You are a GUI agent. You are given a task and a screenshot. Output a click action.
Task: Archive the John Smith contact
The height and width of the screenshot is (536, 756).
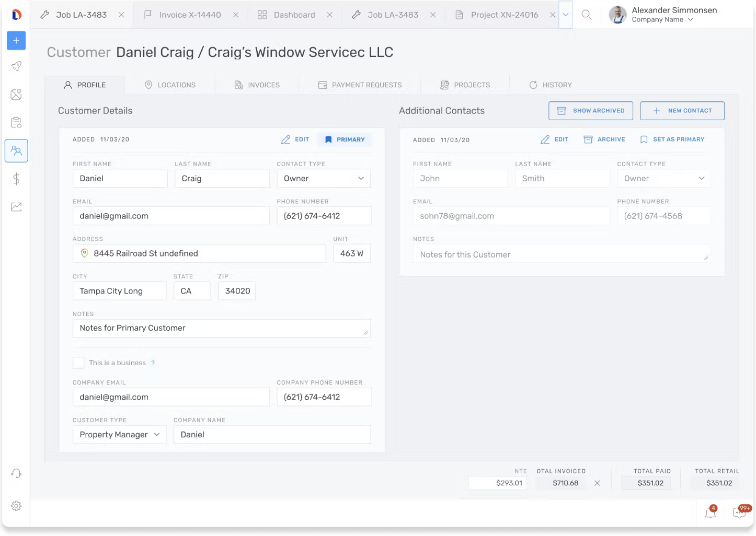[604, 139]
